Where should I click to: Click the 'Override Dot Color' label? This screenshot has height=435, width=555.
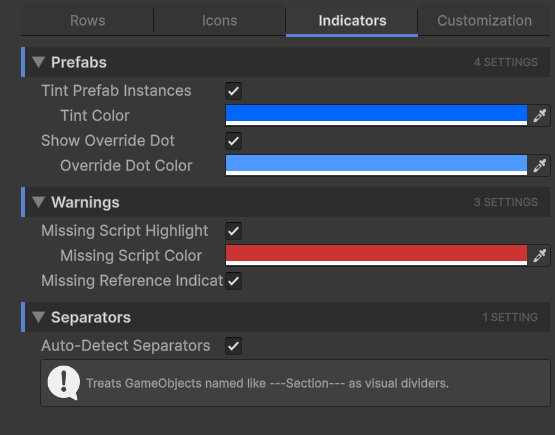[x=126, y=166]
